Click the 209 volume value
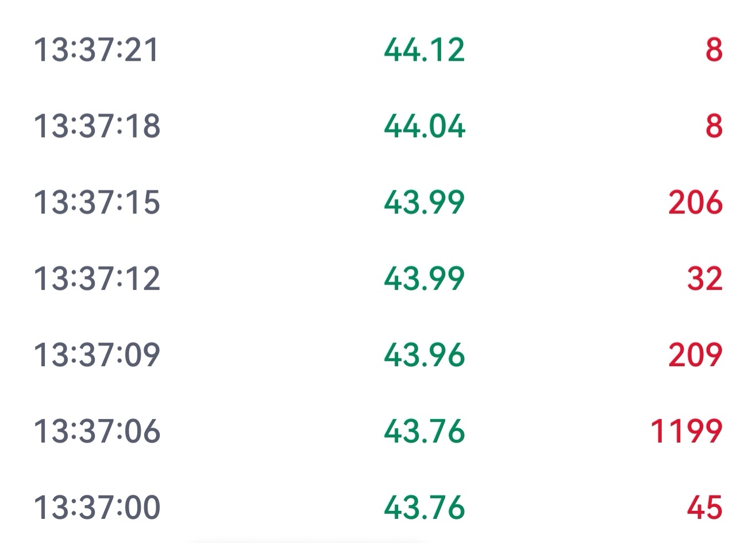This screenshot has width=756, height=543. (x=695, y=355)
